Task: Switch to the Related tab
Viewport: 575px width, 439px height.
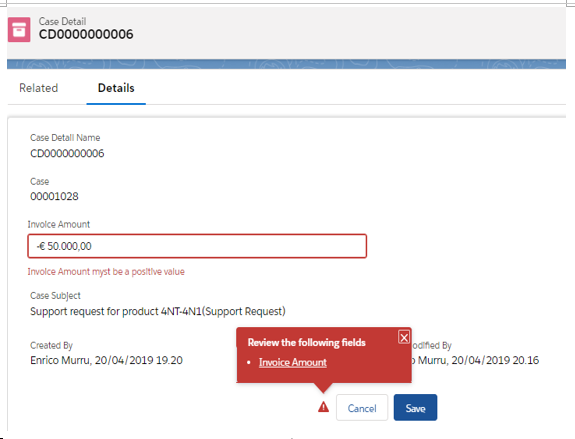Action: [x=39, y=88]
